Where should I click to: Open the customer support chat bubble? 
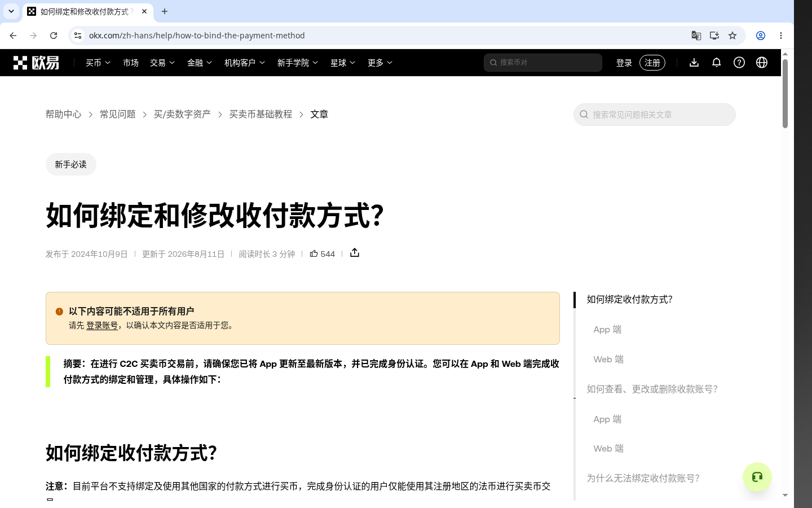tap(757, 477)
